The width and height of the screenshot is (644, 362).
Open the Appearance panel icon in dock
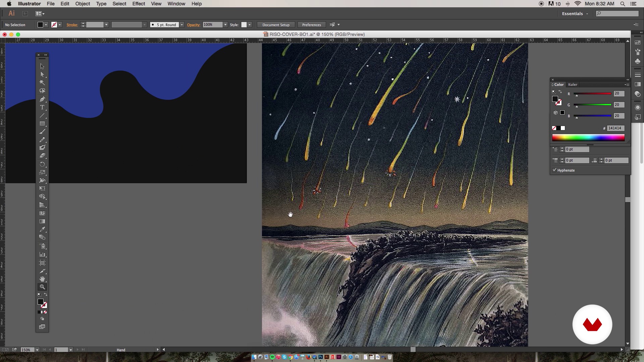point(638,108)
